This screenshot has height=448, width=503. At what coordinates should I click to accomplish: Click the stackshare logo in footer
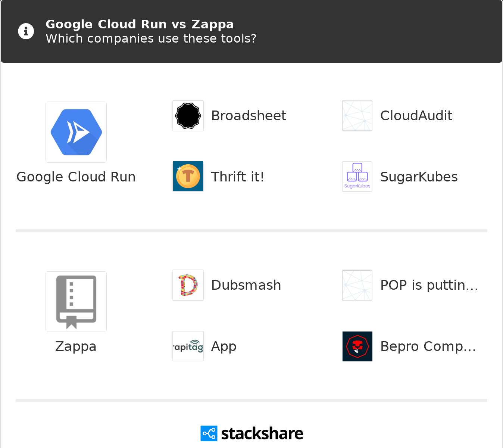[252, 433]
